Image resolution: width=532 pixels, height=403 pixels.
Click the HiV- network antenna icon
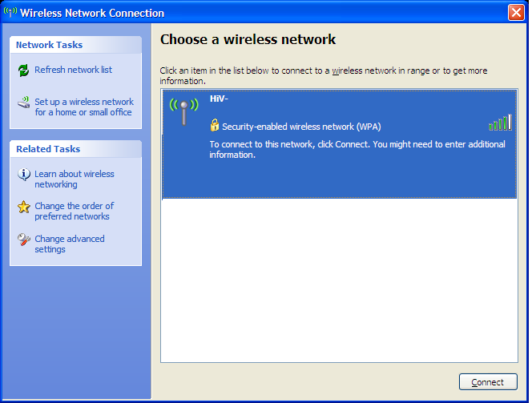[x=183, y=111]
